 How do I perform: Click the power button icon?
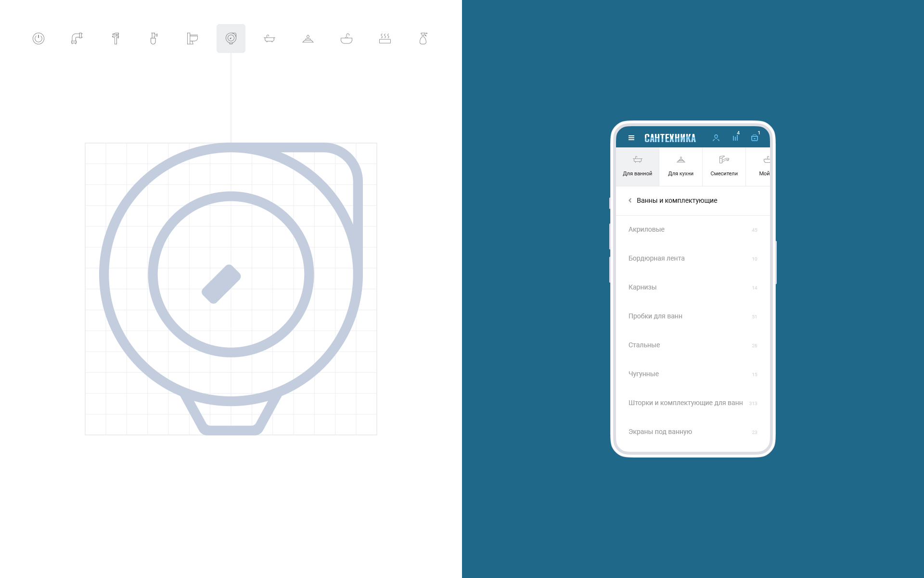point(38,39)
